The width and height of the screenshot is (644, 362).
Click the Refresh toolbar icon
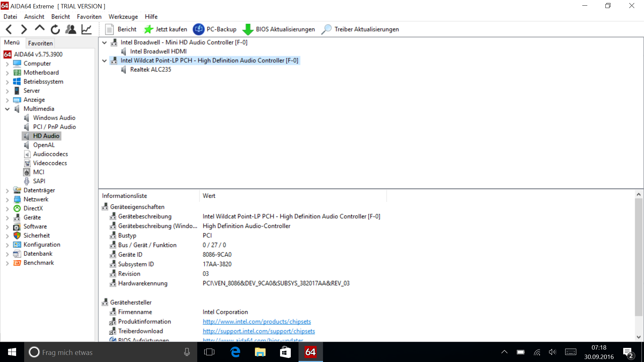[55, 29]
